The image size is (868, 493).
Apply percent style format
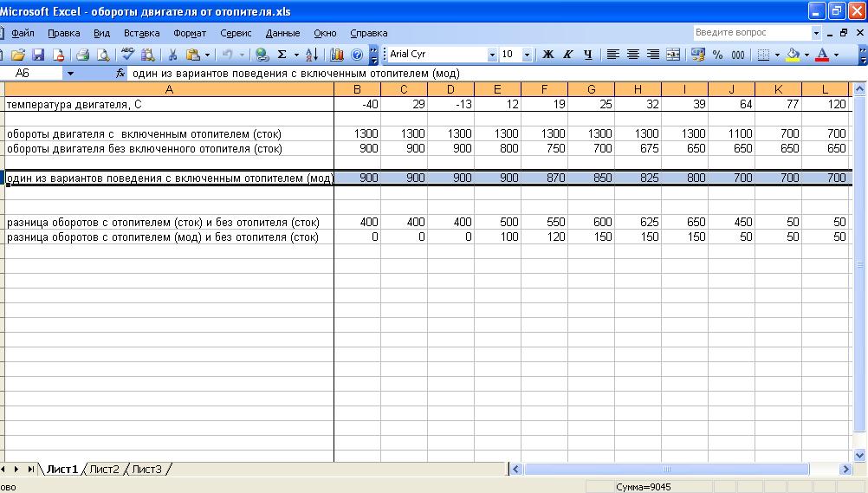pos(717,55)
